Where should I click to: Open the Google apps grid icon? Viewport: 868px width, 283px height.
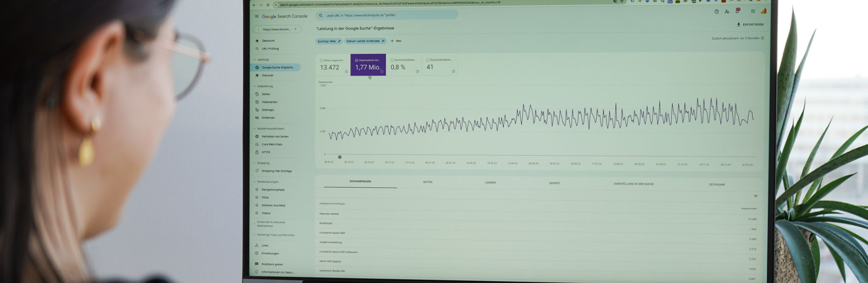[753, 11]
